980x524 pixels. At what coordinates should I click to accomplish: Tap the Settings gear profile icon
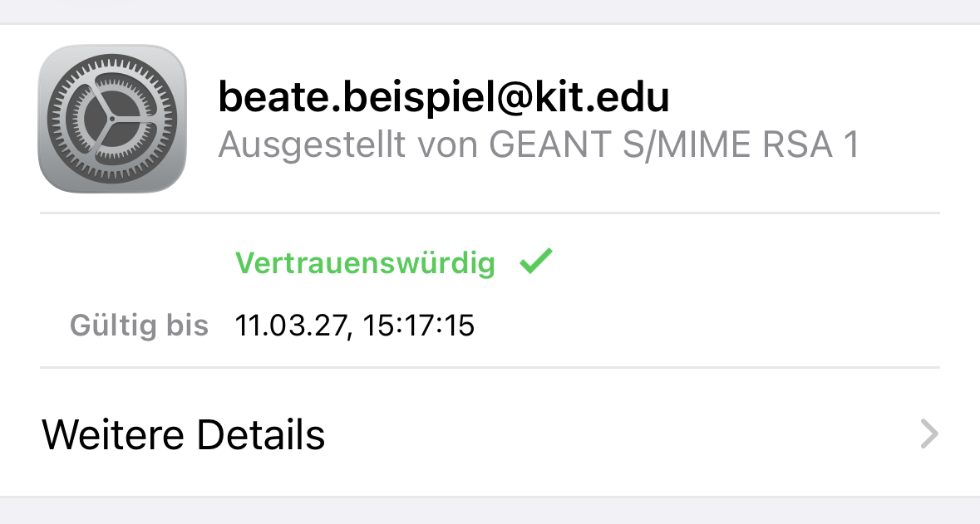pos(112,119)
